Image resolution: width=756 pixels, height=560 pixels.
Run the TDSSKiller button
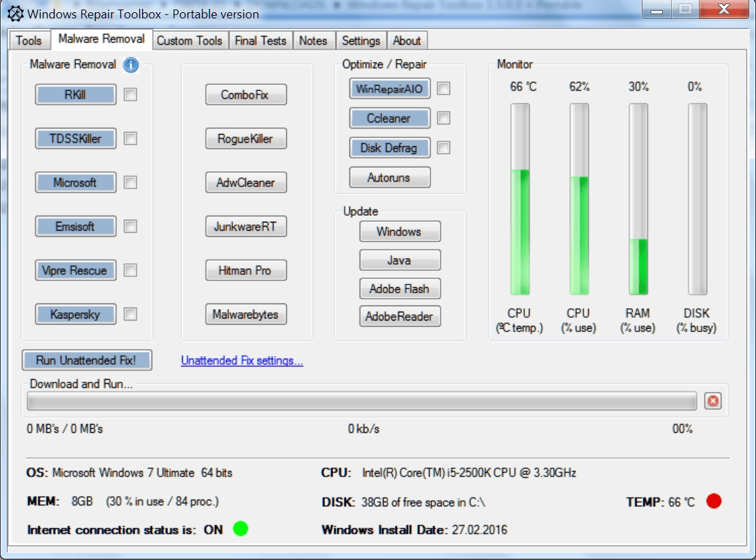click(x=75, y=139)
